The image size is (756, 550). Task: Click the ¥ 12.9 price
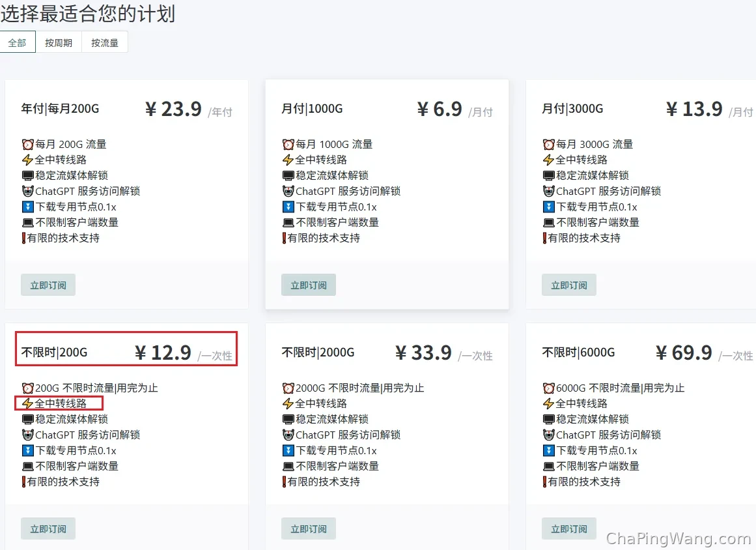(163, 353)
